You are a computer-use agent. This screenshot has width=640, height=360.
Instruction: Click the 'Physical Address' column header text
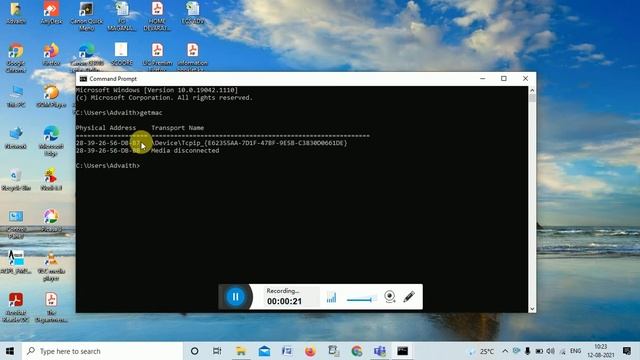point(106,128)
